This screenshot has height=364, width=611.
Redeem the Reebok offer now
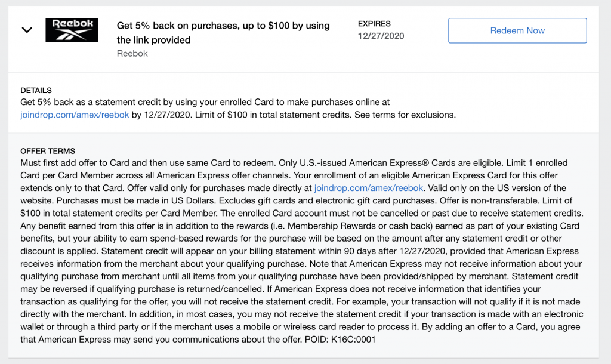tap(517, 30)
